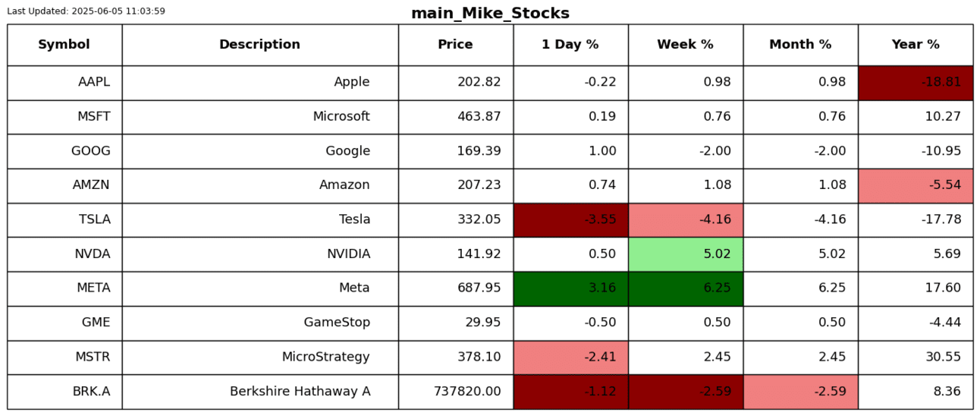Sort by the Price column header

(455, 45)
